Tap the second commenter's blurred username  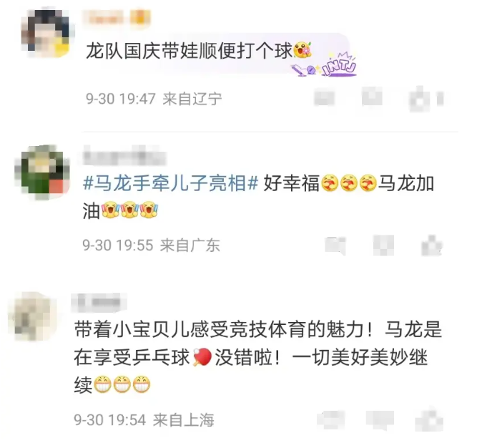click(124, 157)
